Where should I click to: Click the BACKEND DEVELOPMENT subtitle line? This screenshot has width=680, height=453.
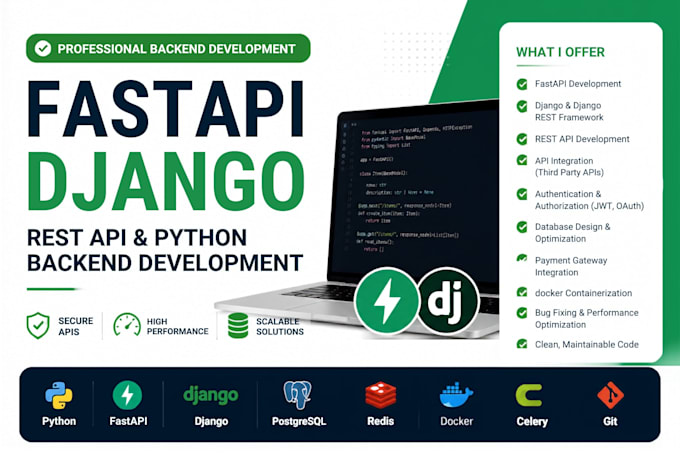(x=165, y=263)
